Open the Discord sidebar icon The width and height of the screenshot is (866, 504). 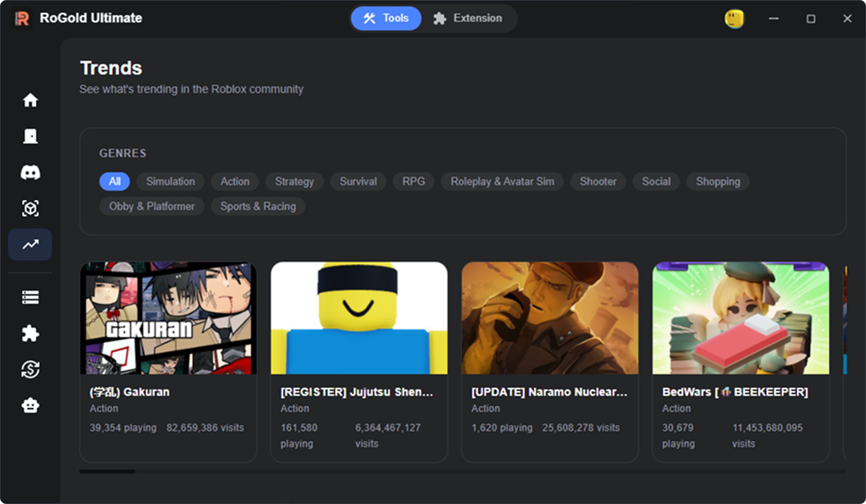click(x=30, y=172)
